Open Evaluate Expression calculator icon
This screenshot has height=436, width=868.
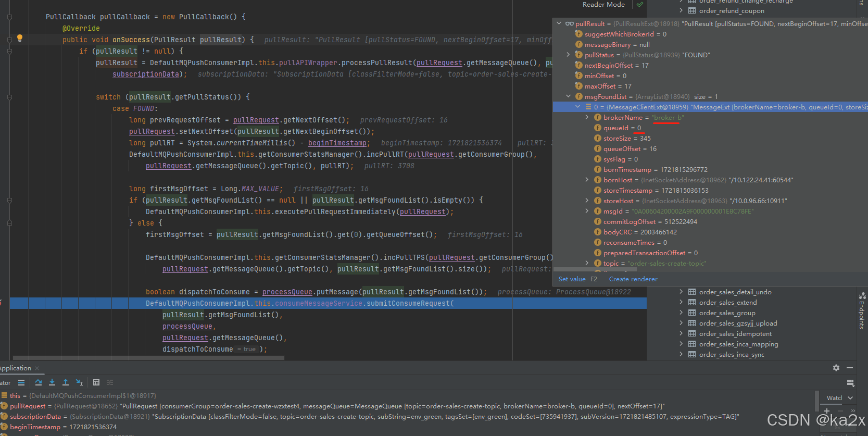[x=96, y=382]
